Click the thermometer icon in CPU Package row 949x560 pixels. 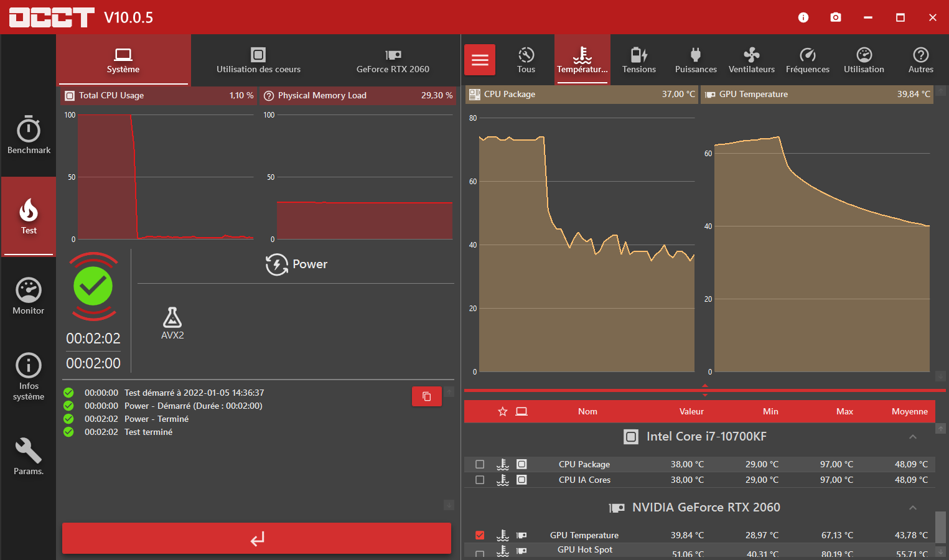pos(503,464)
